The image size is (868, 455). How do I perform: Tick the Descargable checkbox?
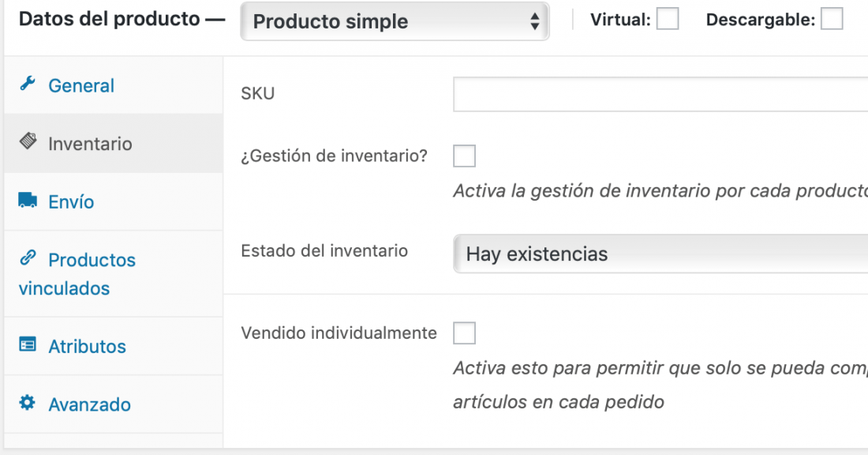[832, 19]
